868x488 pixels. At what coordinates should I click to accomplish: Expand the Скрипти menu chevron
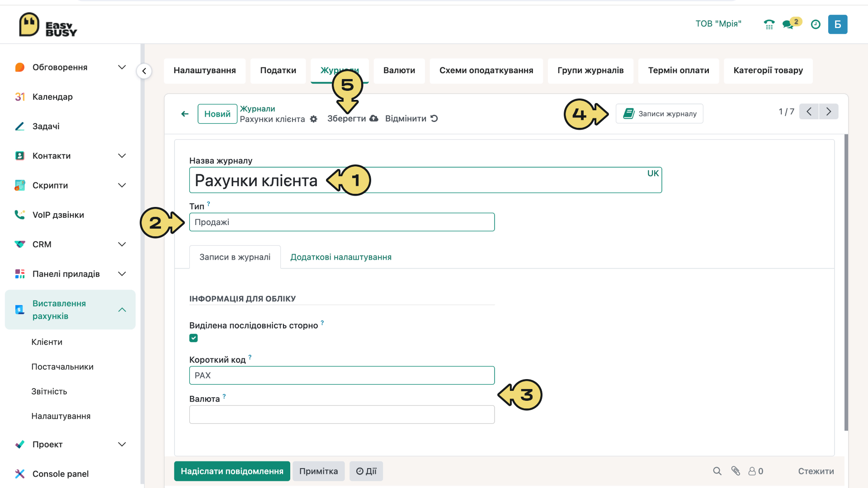[x=122, y=185]
